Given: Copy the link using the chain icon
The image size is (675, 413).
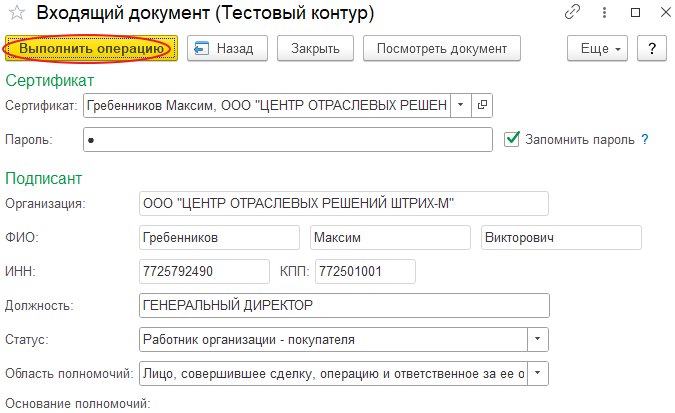Looking at the screenshot, I should (x=572, y=12).
